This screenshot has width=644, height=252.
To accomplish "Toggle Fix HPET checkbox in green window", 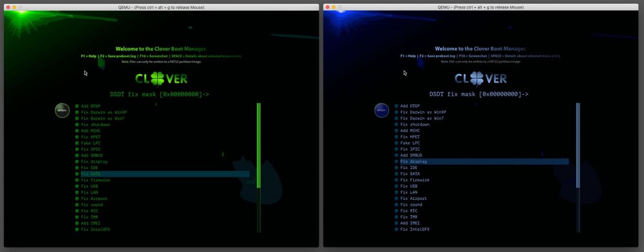I will coord(77,137).
